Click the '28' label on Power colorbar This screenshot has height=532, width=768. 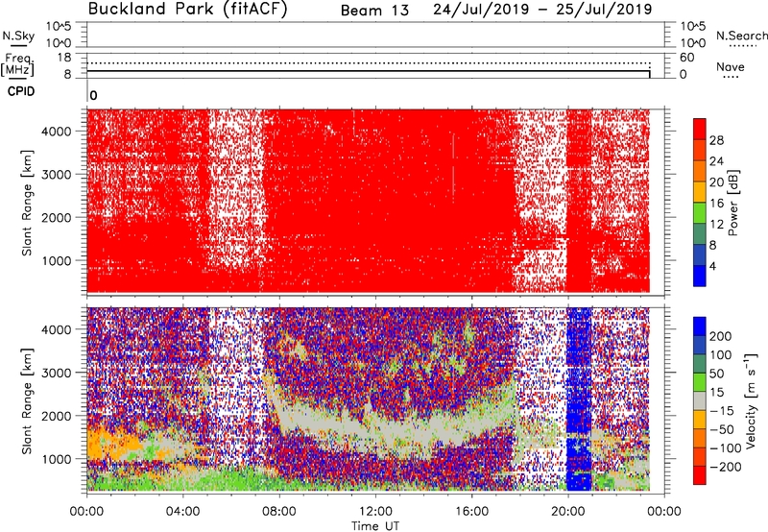click(x=716, y=140)
